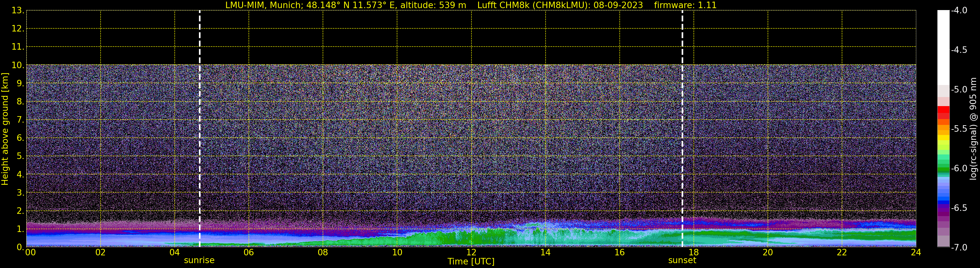Click the '04' time tick label
Viewport: 980px width, 268px height.
point(175,252)
